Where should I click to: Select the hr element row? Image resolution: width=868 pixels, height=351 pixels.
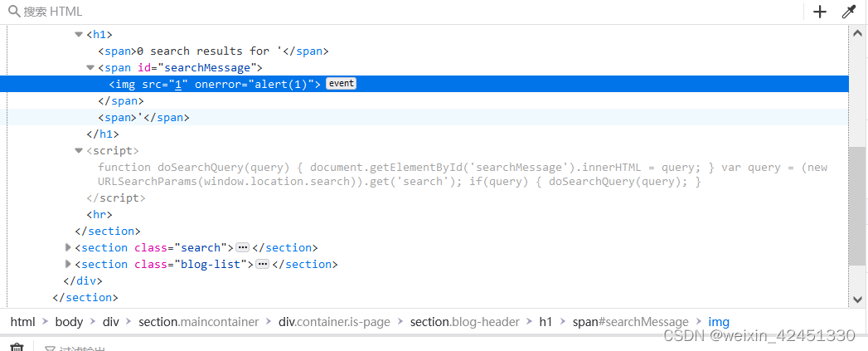pos(99,215)
